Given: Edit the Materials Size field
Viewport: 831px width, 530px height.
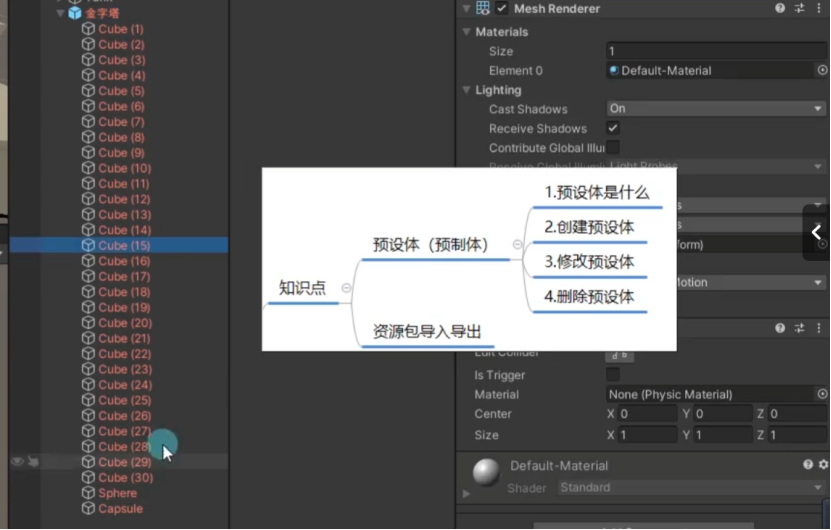Looking at the screenshot, I should 716,51.
